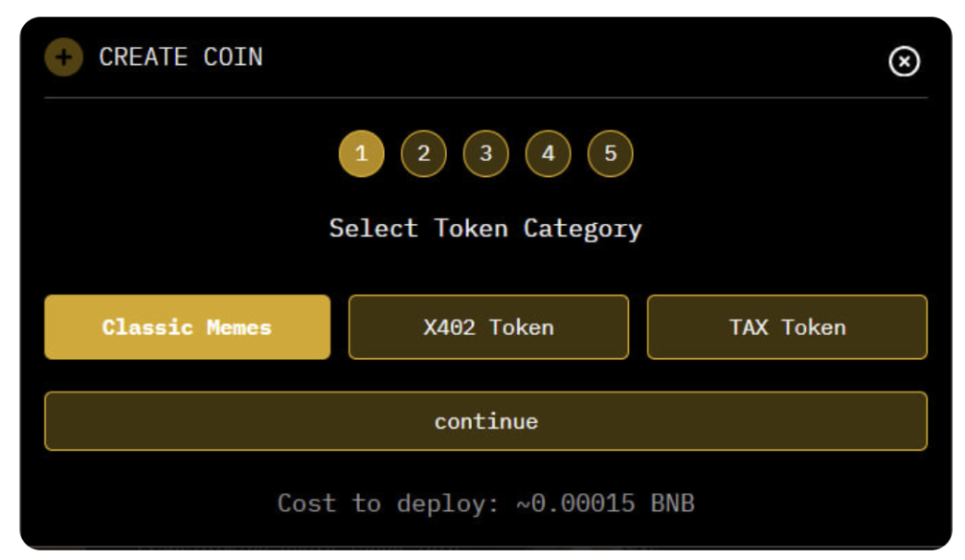Deselect the active Classic Memes button
The width and height of the screenshot is (965, 560).
click(x=187, y=326)
